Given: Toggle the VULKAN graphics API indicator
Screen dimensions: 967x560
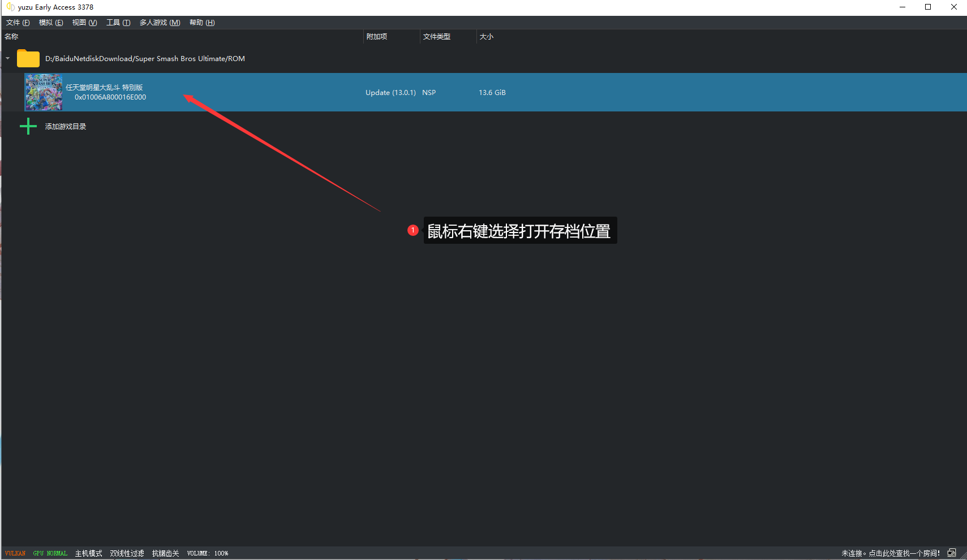Looking at the screenshot, I should [x=15, y=553].
